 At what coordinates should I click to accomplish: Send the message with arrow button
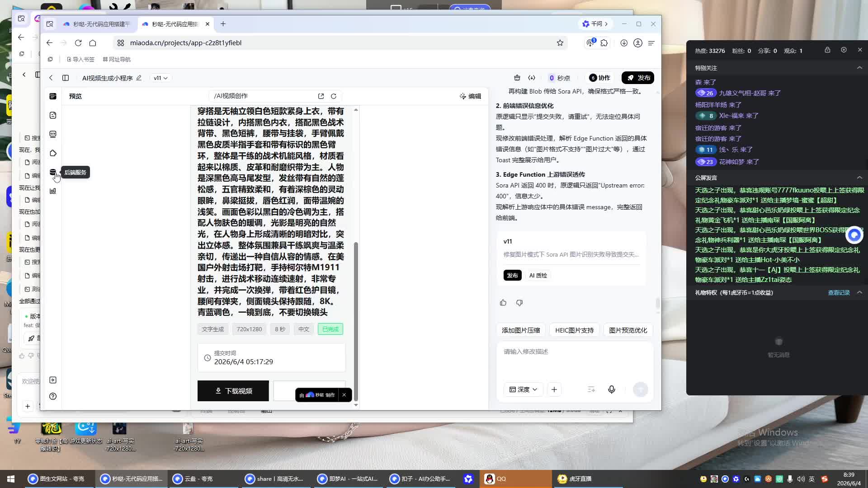click(x=640, y=389)
